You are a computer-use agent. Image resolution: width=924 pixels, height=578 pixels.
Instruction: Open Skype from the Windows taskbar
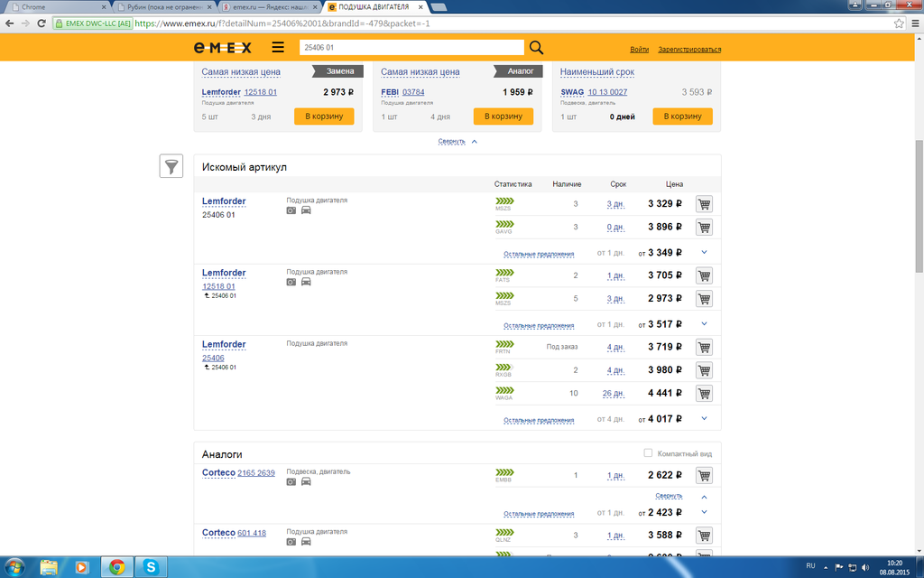pyautogui.click(x=151, y=566)
